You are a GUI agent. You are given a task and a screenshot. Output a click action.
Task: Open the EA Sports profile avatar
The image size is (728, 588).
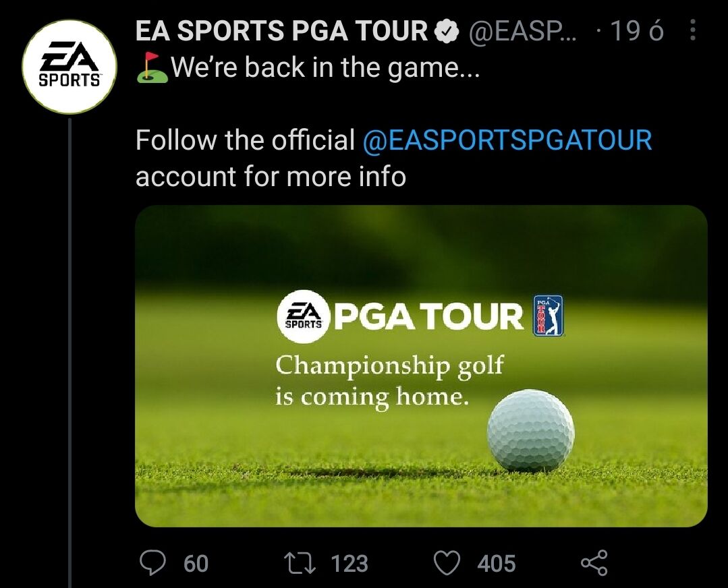click(x=69, y=67)
